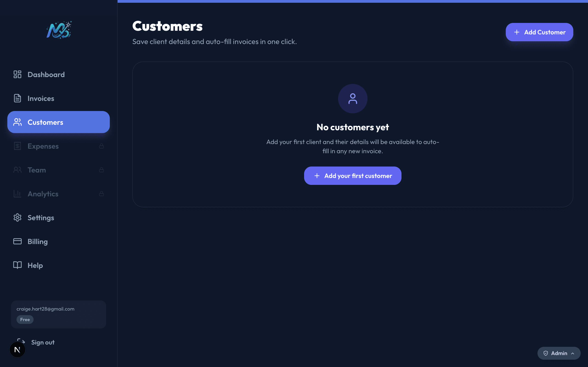Click the Add Customer button
The width and height of the screenshot is (588, 367).
coord(539,32)
